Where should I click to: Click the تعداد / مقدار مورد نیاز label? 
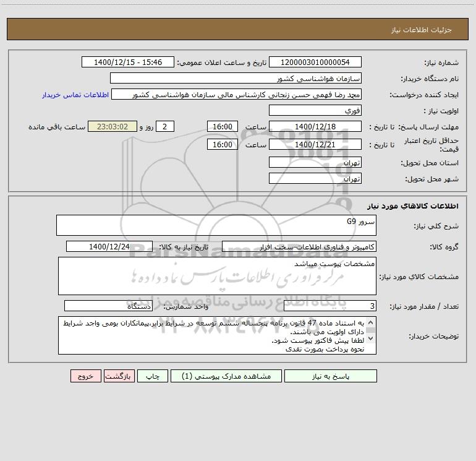click(424, 306)
